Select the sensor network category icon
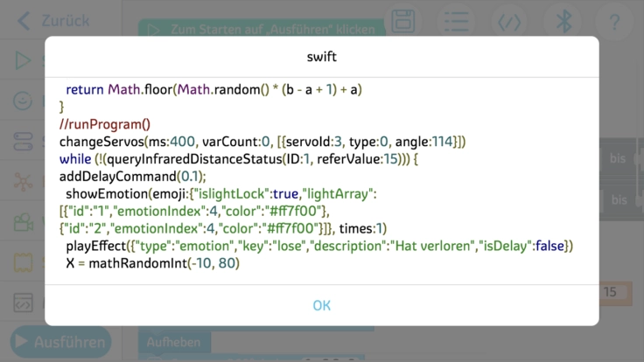 tap(23, 181)
